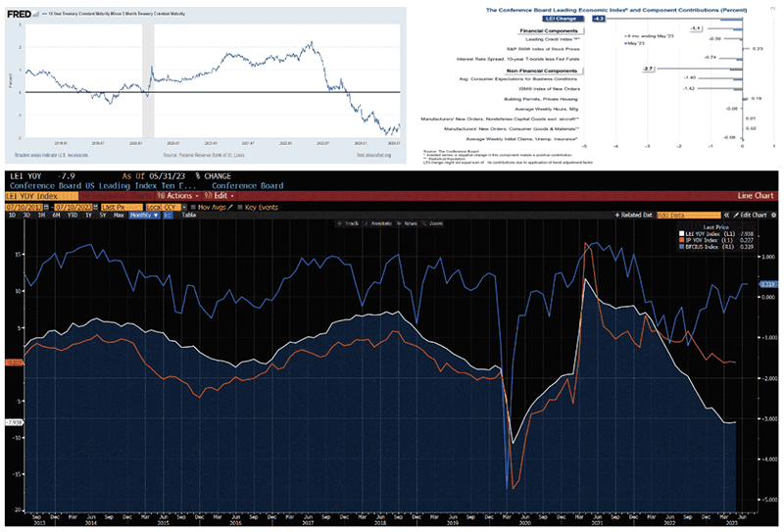This screenshot has height=532, width=784.
Task: Open the 96 Actions menu
Action: (x=177, y=196)
